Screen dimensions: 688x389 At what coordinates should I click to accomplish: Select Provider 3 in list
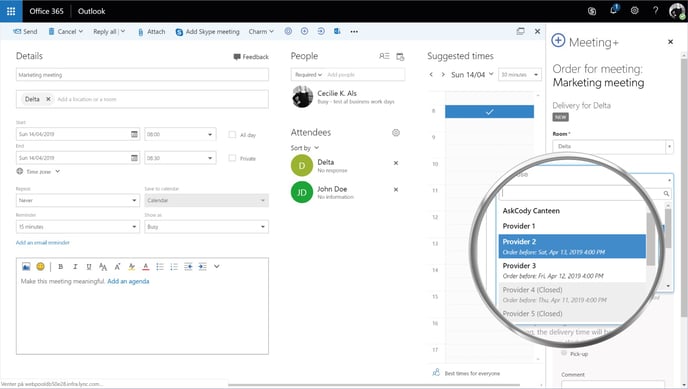pyautogui.click(x=572, y=271)
